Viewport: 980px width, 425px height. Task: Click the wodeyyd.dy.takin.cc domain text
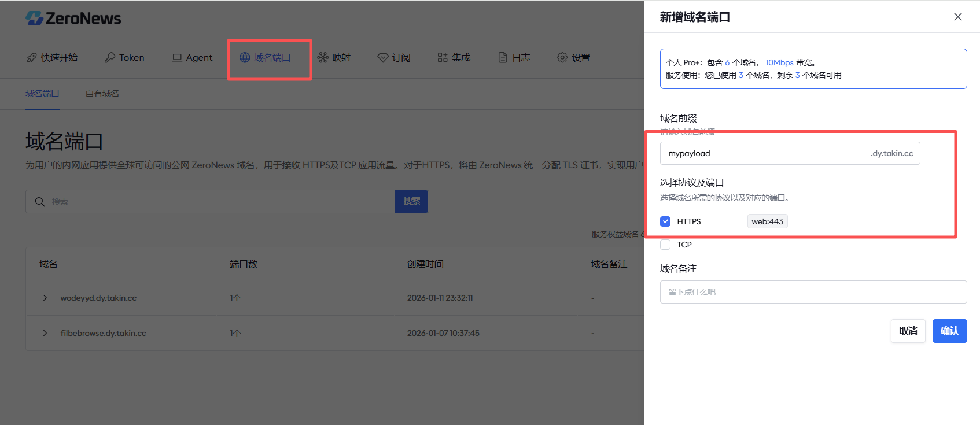coord(98,298)
